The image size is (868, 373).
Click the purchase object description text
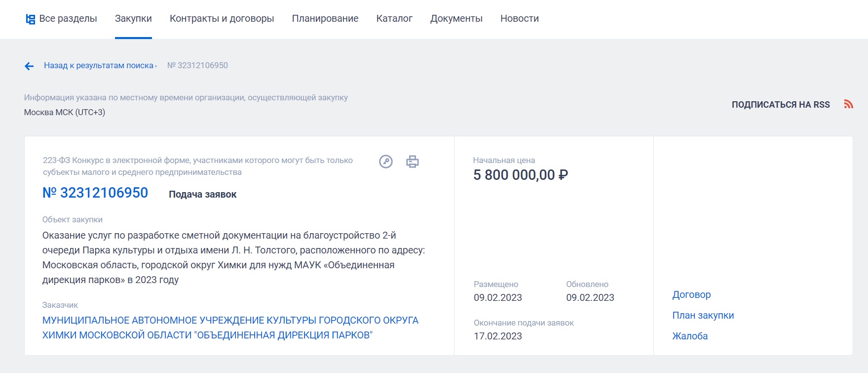click(233, 258)
